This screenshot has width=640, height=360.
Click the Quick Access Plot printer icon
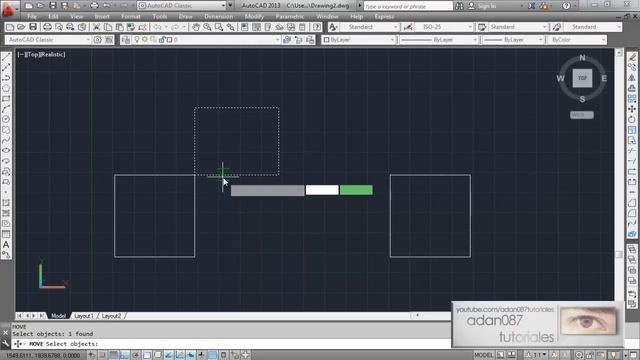click(94, 6)
